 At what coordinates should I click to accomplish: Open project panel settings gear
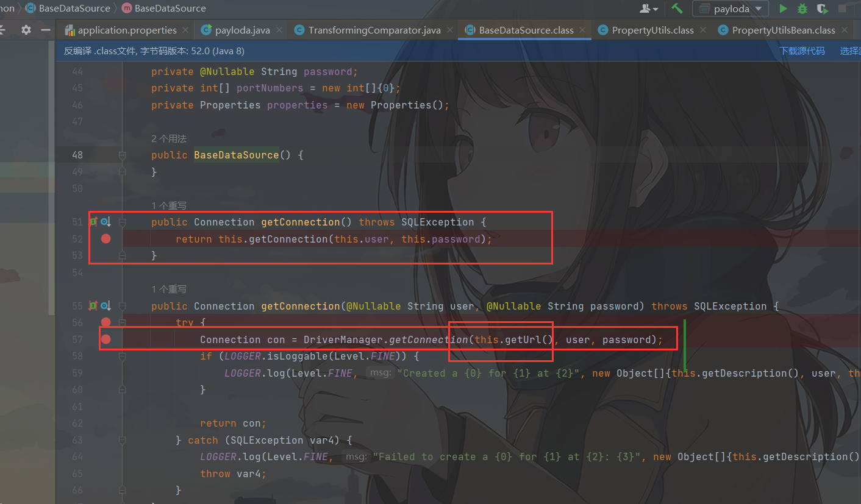[26, 30]
